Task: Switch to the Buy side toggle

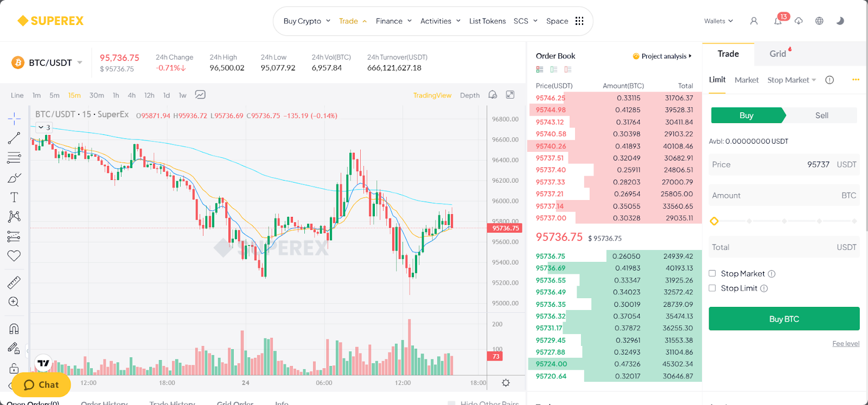Action: (x=748, y=115)
